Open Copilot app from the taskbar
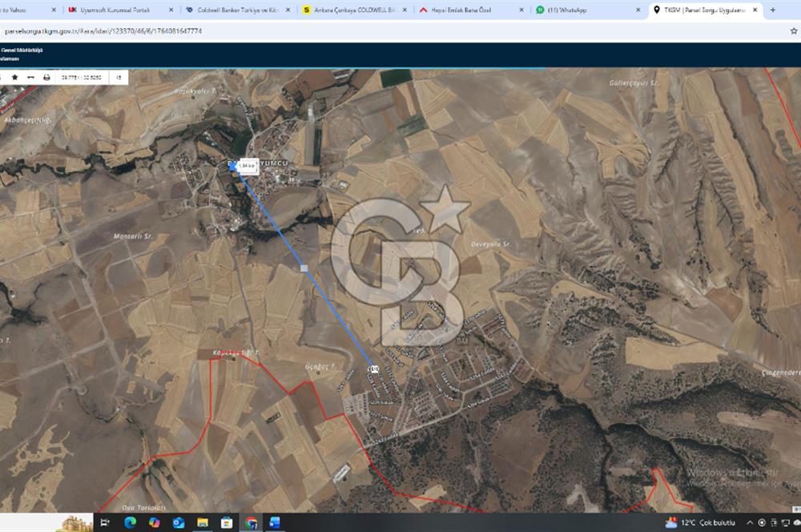 [x=154, y=522]
